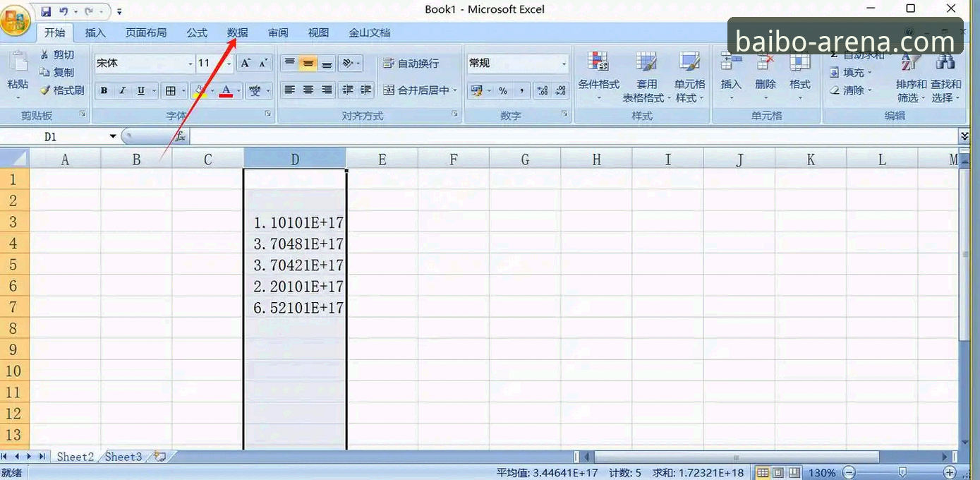Click the Save icon in quick access toolbar
Image resolution: width=980 pixels, height=480 pixels.
pyautogui.click(x=46, y=11)
